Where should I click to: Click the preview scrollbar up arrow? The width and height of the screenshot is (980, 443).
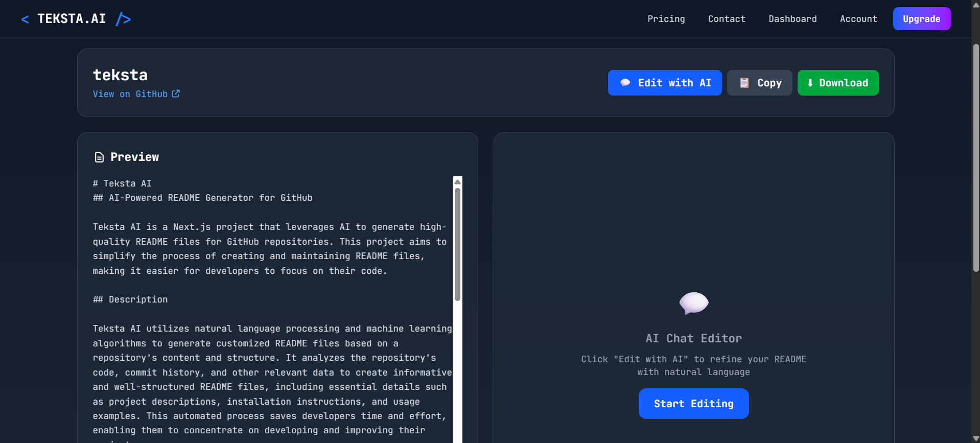click(x=457, y=182)
